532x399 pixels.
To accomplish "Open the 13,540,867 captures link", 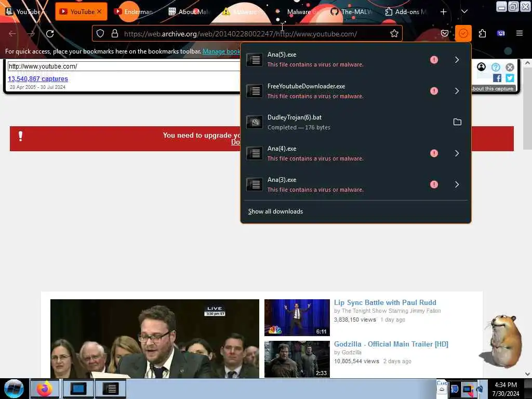I will click(x=37, y=79).
